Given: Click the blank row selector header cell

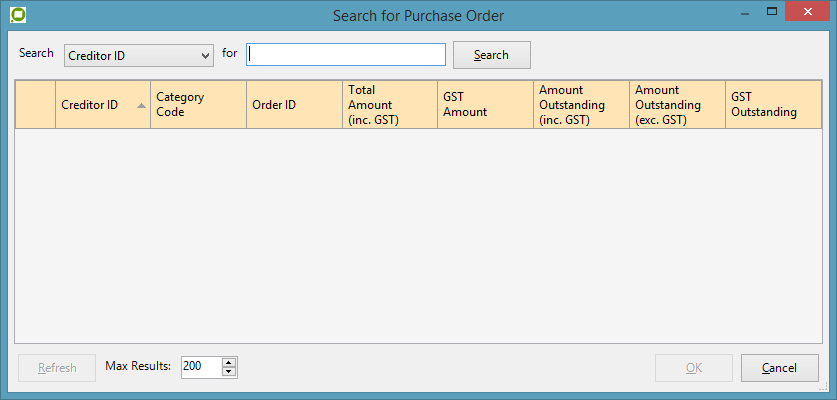Looking at the screenshot, I should click(x=35, y=105).
